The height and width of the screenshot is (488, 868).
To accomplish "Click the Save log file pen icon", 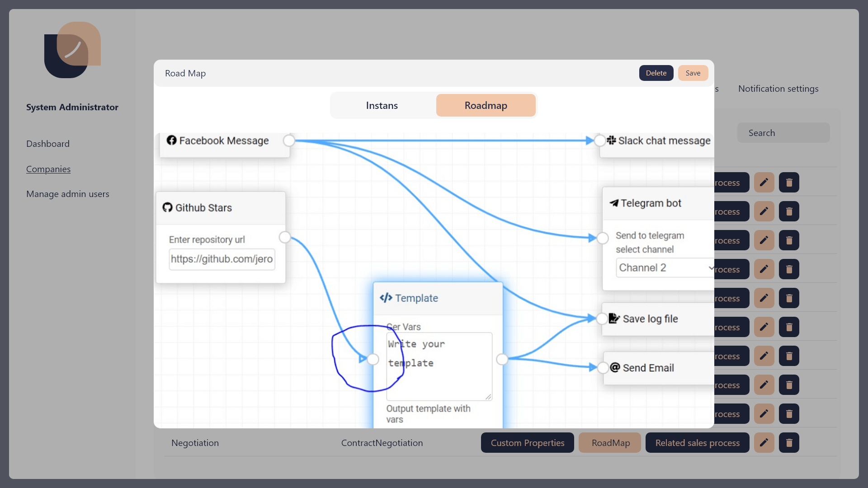I will click(x=614, y=319).
